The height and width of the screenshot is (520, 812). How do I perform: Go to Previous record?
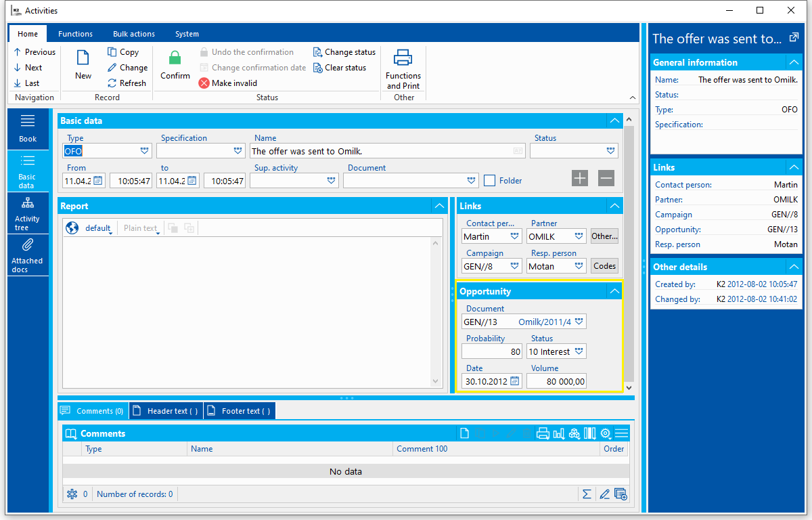point(35,52)
